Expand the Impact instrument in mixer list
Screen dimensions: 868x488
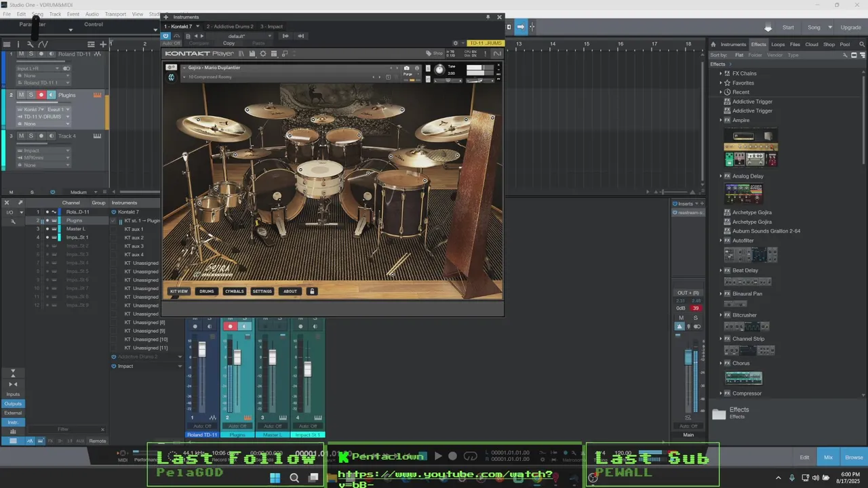[180, 366]
